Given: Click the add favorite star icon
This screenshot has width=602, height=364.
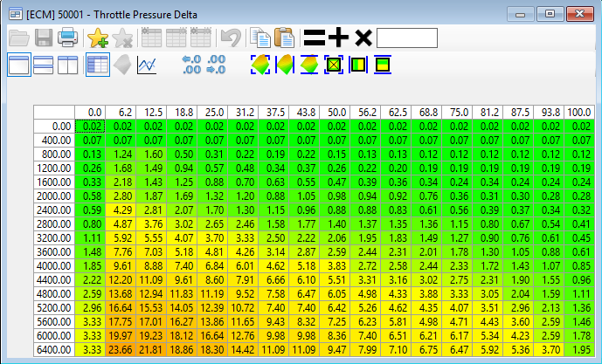Looking at the screenshot, I should [x=97, y=38].
